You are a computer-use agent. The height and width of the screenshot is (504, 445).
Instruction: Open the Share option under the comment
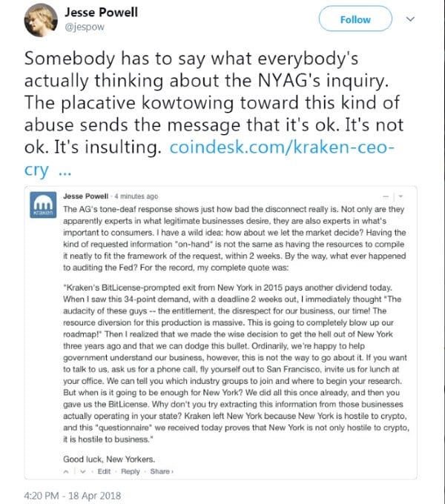162,471
